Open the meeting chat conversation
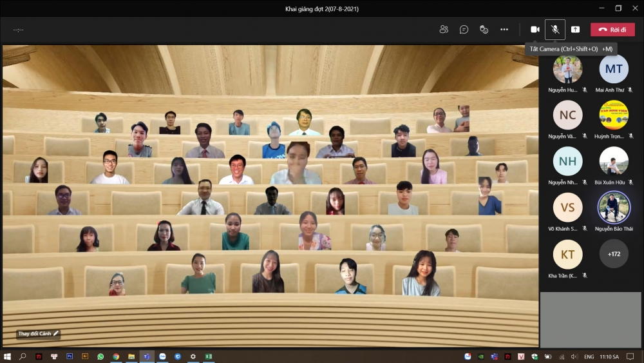644x363 pixels. coord(464,30)
